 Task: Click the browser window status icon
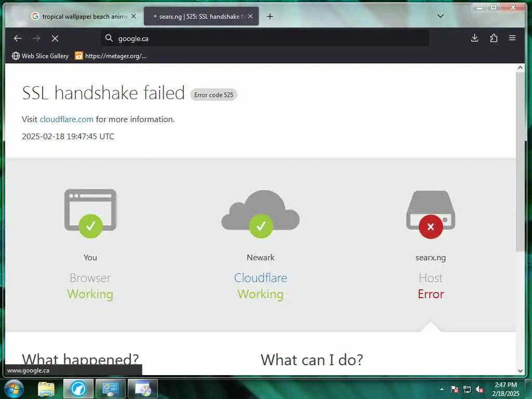[90, 212]
